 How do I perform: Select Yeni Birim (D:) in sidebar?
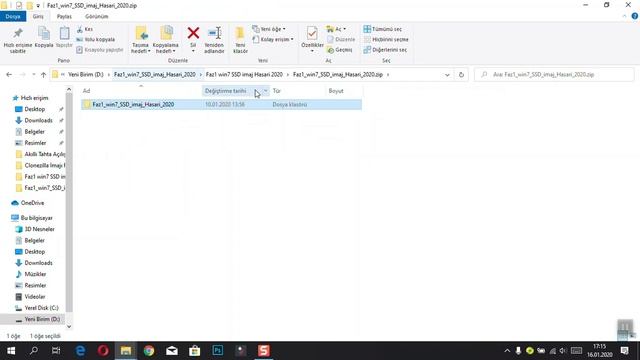tap(42, 319)
